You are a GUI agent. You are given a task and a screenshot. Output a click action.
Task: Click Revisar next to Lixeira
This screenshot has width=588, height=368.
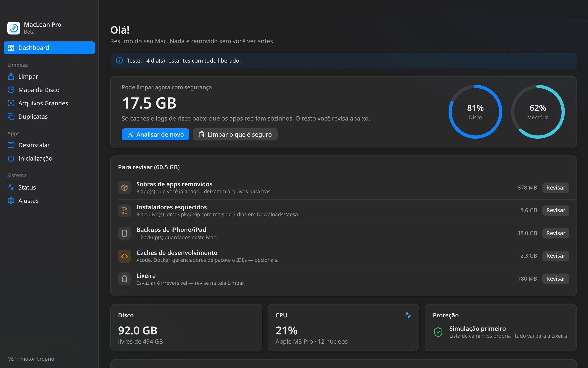[555, 279]
